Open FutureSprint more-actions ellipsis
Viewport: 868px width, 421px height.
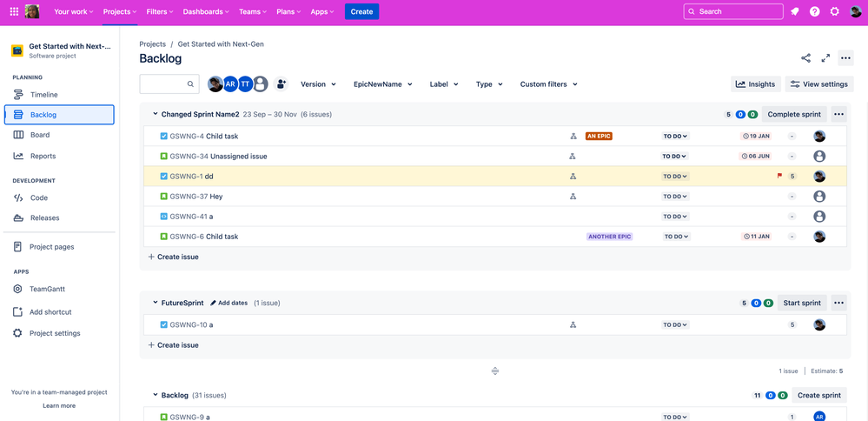pyautogui.click(x=838, y=303)
